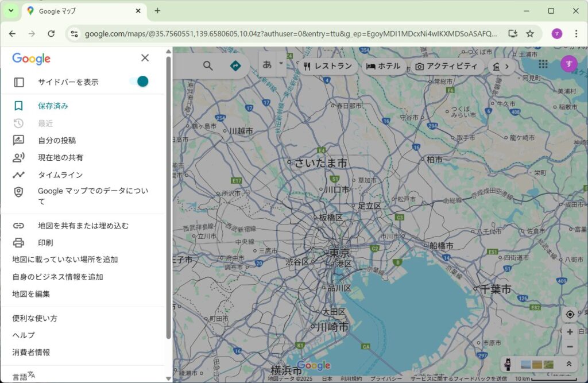Click the あ input mode button
This screenshot has height=383, width=588.
tap(267, 64)
